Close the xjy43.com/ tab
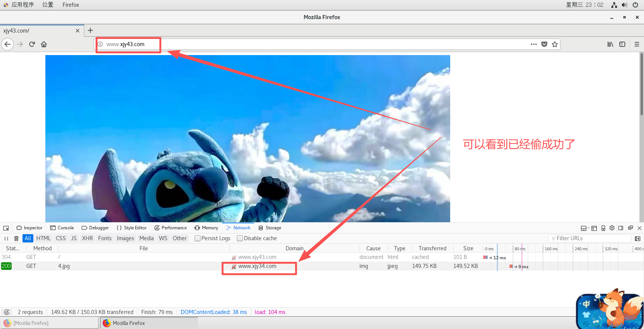 pos(78,31)
